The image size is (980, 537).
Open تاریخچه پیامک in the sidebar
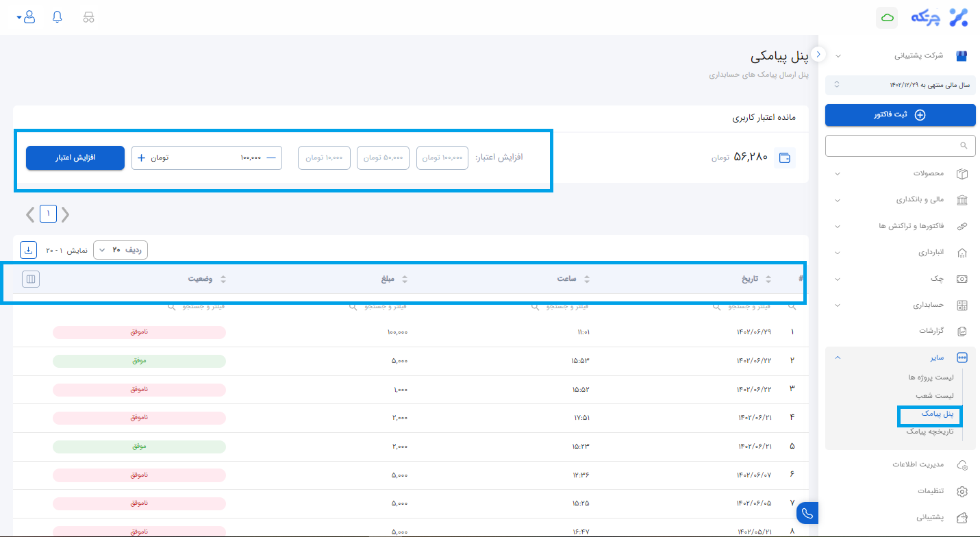(929, 432)
